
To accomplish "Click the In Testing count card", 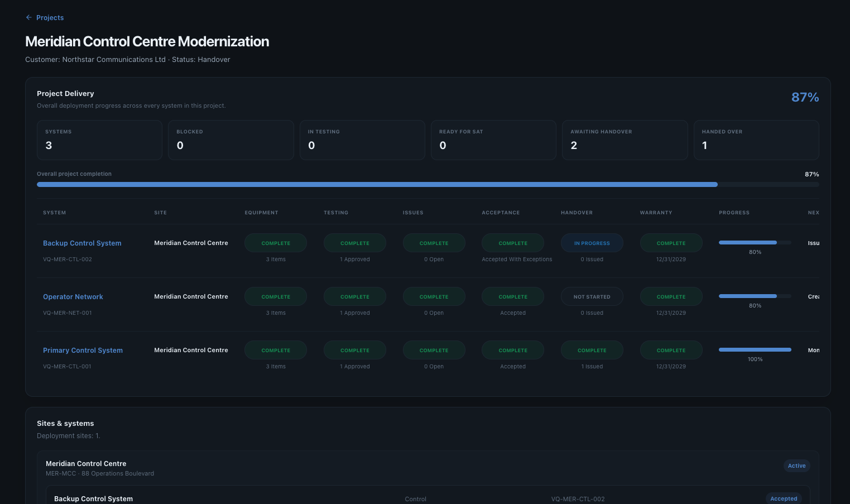I will tap(362, 140).
